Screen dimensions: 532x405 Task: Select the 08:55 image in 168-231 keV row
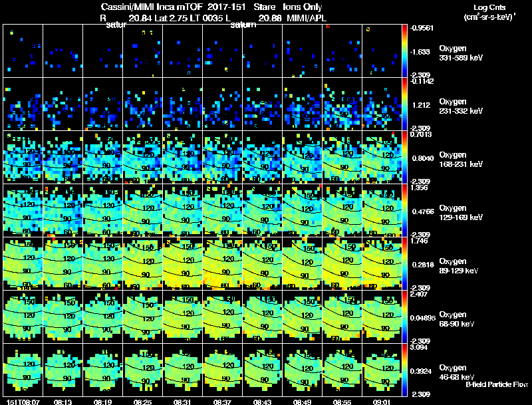point(342,157)
